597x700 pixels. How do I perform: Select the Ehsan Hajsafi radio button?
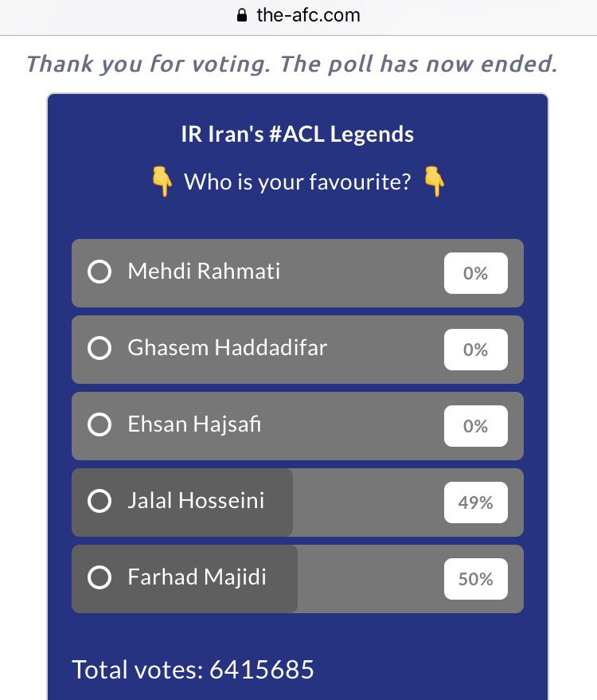point(99,426)
